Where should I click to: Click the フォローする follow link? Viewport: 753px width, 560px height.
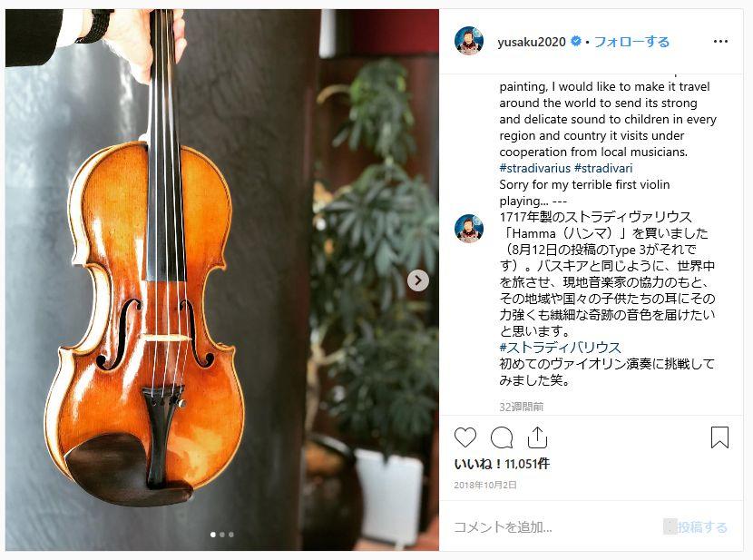pyautogui.click(x=631, y=42)
